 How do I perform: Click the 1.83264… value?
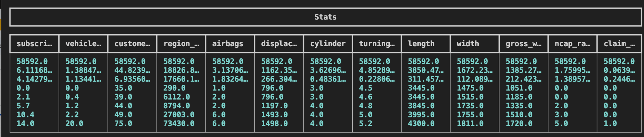click(230, 79)
